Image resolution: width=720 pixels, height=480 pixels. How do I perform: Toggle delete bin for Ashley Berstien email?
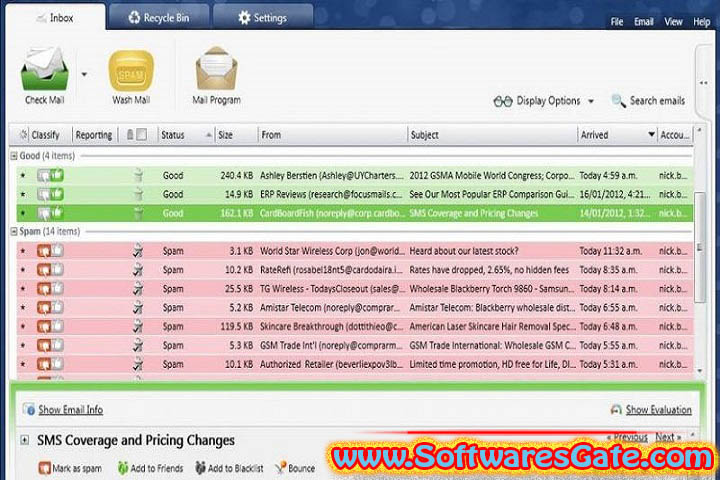click(x=138, y=175)
